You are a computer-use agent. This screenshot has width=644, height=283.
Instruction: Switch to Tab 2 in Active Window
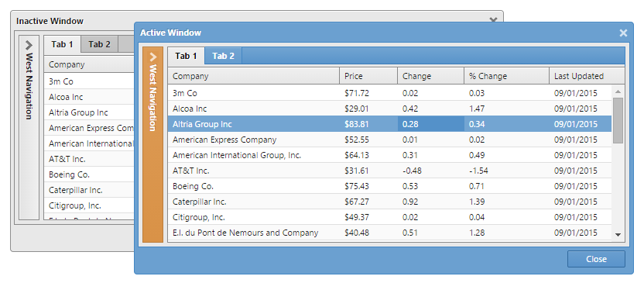pyautogui.click(x=224, y=56)
